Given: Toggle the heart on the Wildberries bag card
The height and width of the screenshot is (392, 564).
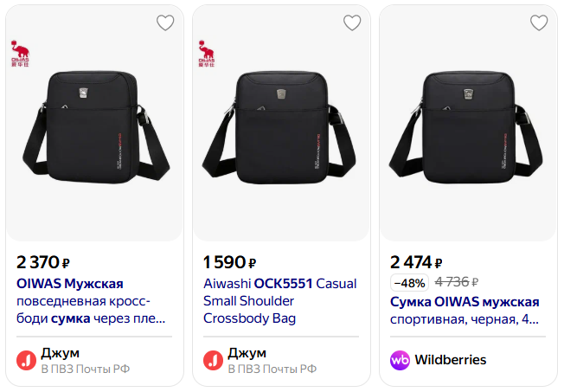Looking at the screenshot, I should click(539, 23).
